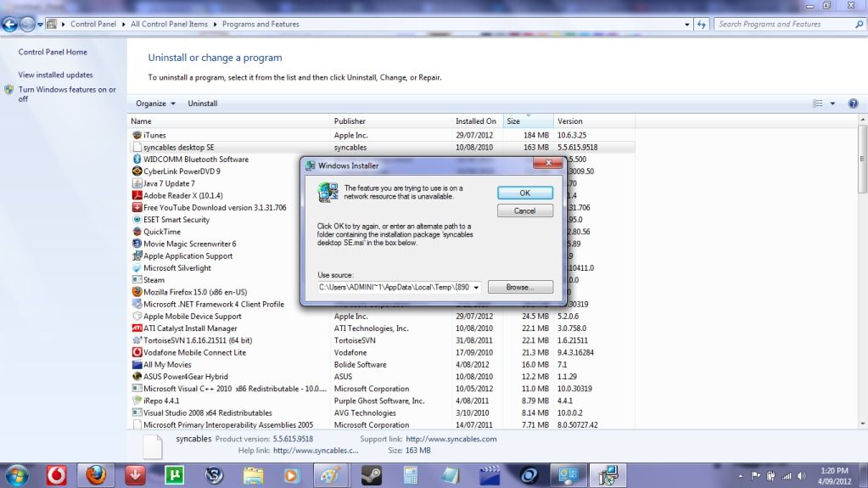Click the Back navigation arrow

click(x=9, y=25)
